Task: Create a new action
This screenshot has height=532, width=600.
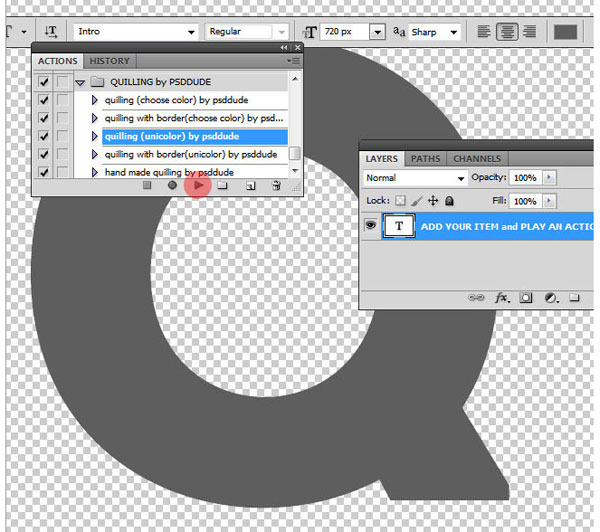Action: pyautogui.click(x=251, y=186)
